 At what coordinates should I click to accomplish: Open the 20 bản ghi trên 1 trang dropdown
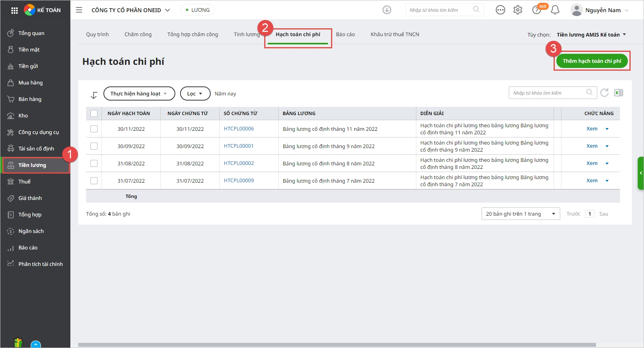521,214
